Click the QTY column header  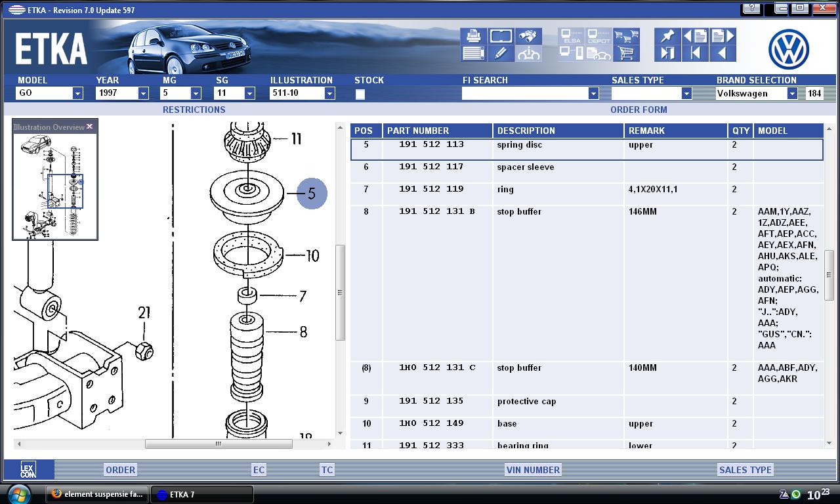741,131
